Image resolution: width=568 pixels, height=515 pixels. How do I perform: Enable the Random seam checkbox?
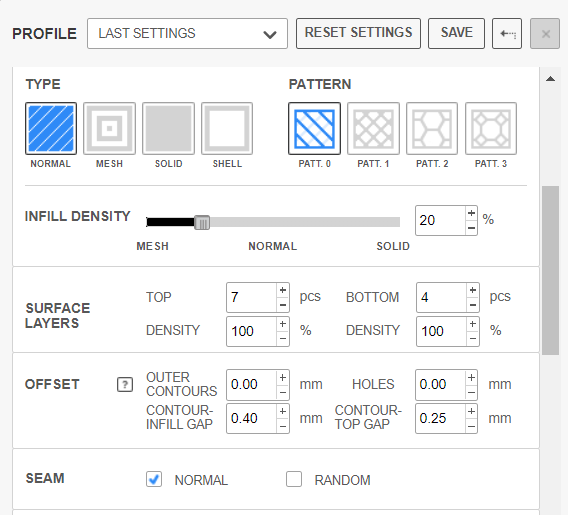point(294,479)
